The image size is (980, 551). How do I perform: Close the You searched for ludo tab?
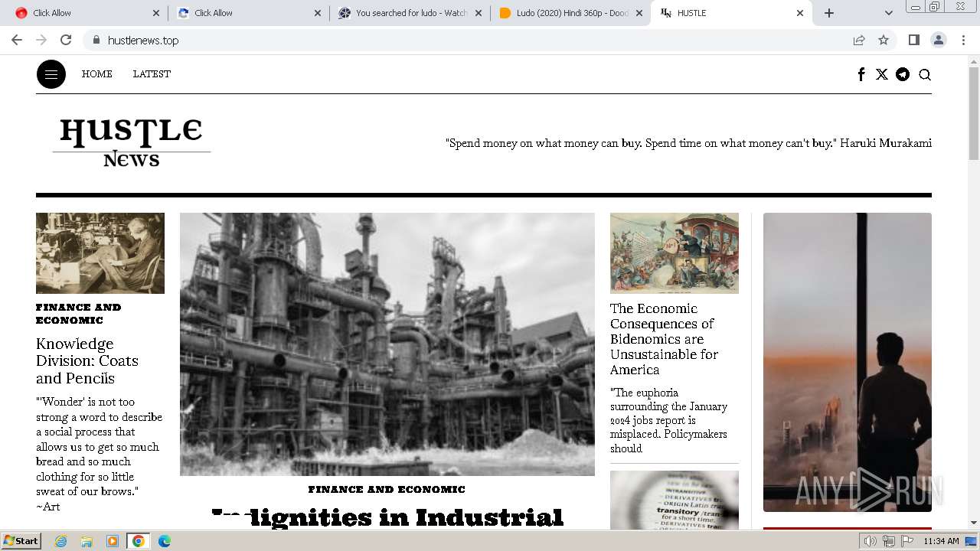[x=479, y=13]
